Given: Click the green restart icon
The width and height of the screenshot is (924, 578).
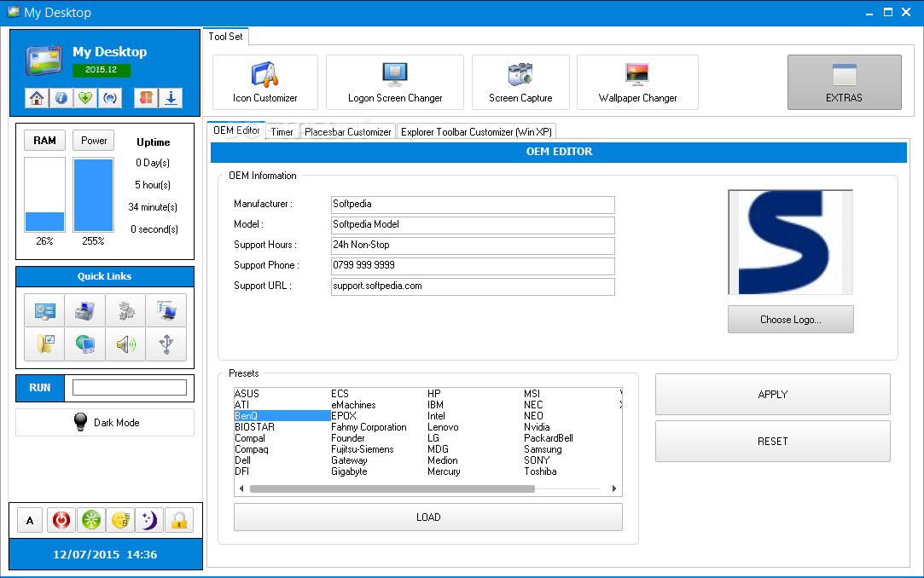Looking at the screenshot, I should (90, 520).
